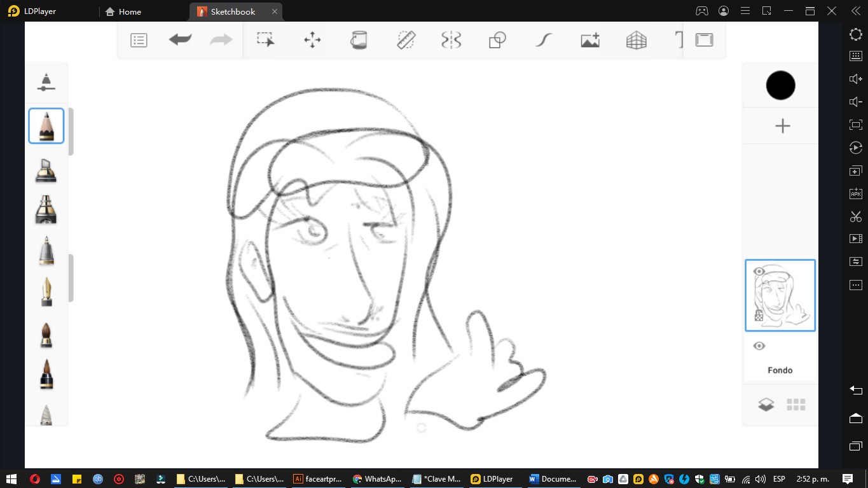
Task: Take LDPlayer screenshot with scissors icon
Action: pos(856,216)
